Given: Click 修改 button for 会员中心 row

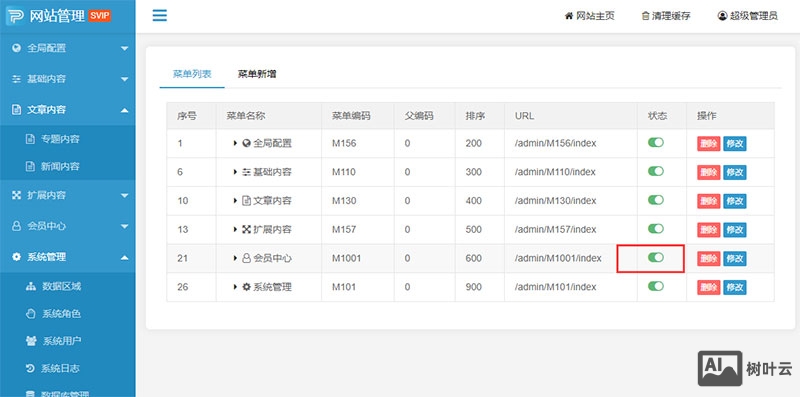Looking at the screenshot, I should tap(735, 258).
